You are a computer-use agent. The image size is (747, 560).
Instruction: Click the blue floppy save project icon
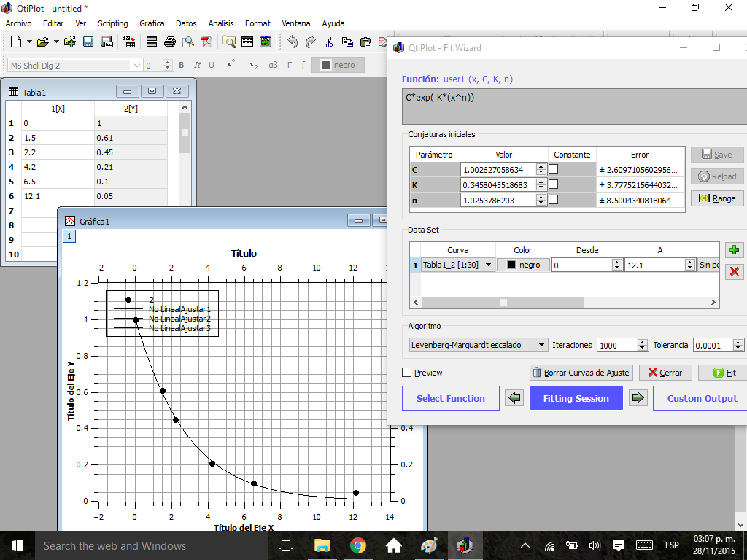88,42
